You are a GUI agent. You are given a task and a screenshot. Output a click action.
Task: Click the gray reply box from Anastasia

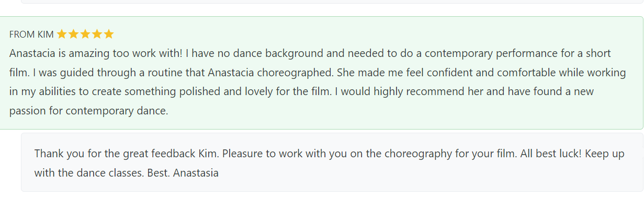332,162
